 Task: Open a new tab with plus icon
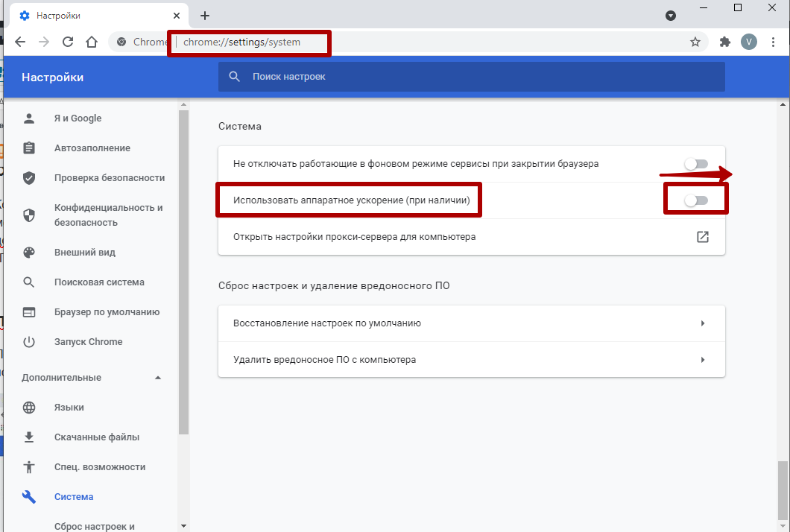(x=204, y=16)
